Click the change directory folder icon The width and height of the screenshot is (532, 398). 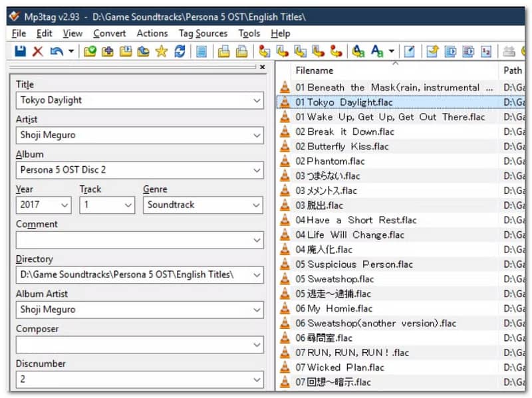[x=90, y=51]
